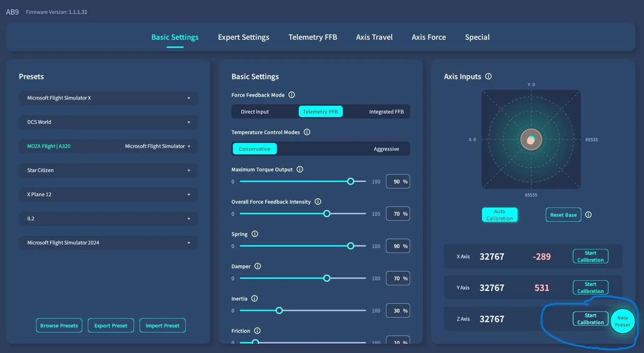This screenshot has height=353, width=644.
Task: Expand the IL2 preset group
Action: (108, 219)
